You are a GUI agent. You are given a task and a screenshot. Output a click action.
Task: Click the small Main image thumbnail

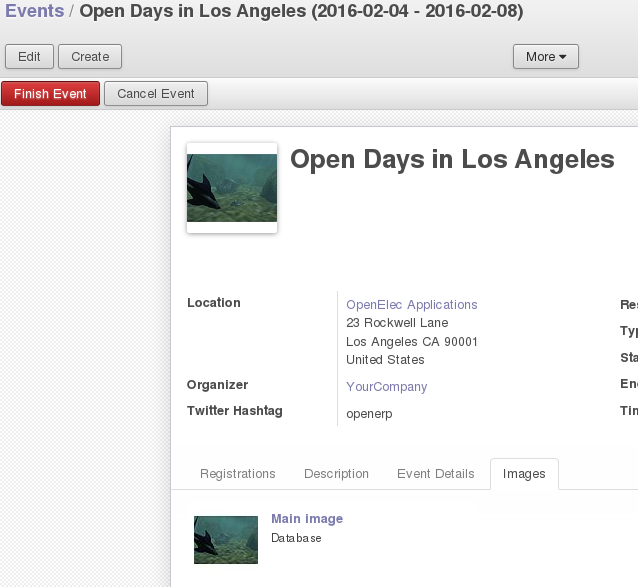coord(226,540)
